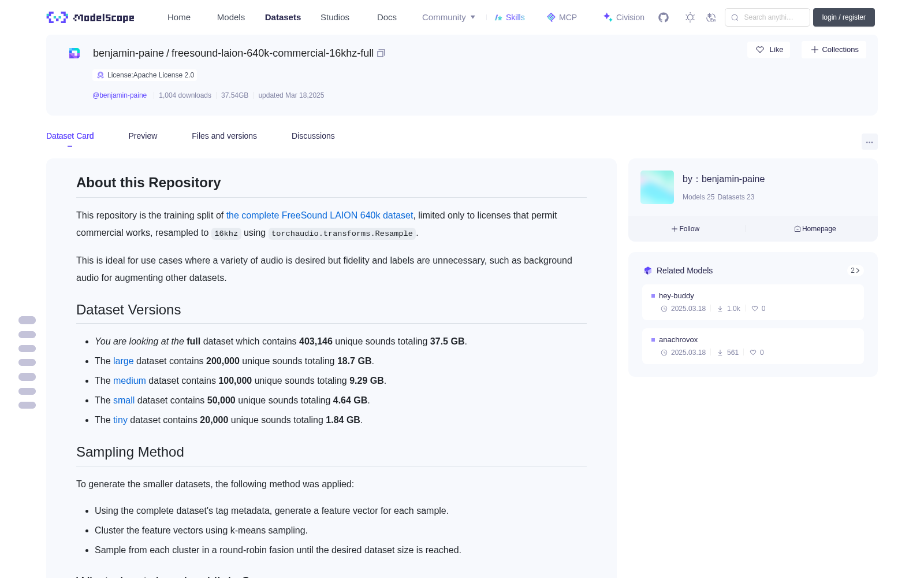Screen dimensions: 924x578
Task: Click the 'torchaudio.transforms.Resample' code text
Action: (342, 234)
